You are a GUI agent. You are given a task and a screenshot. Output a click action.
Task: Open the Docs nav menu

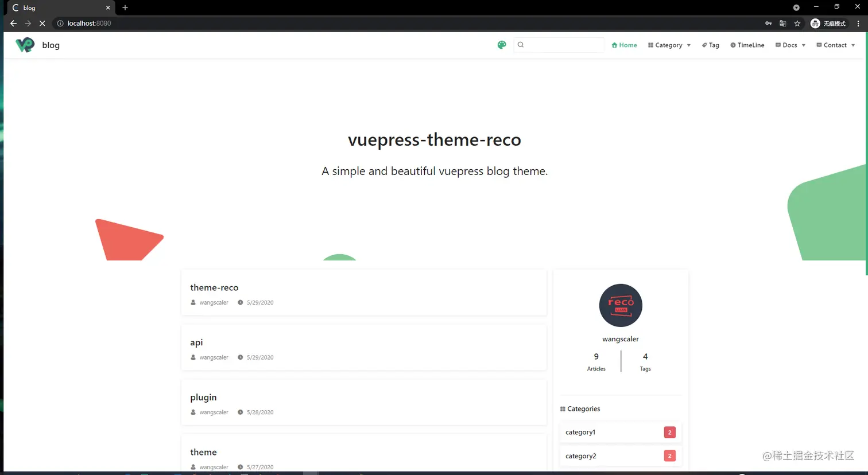click(x=790, y=45)
